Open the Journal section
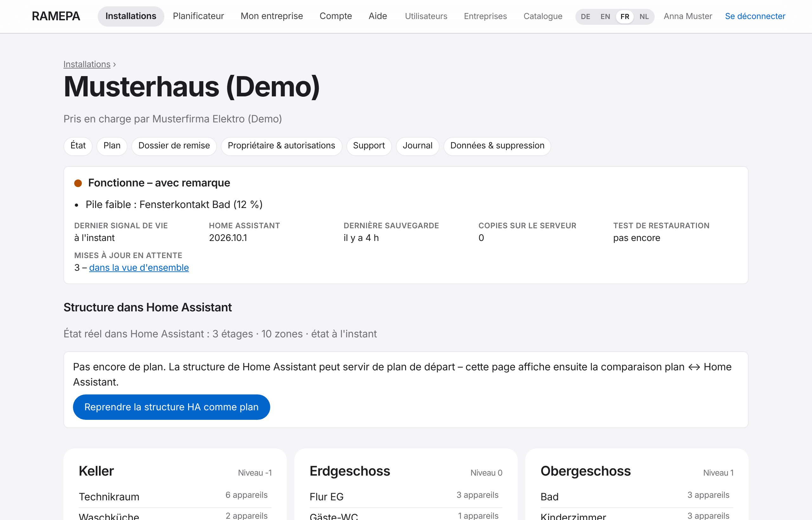The width and height of the screenshot is (812, 520). 417,146
